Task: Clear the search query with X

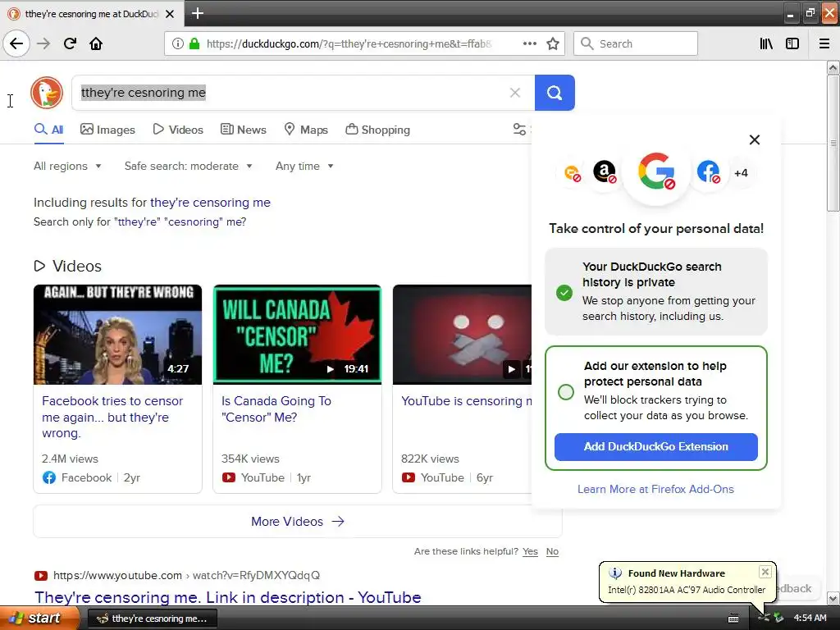Action: pyautogui.click(x=515, y=93)
